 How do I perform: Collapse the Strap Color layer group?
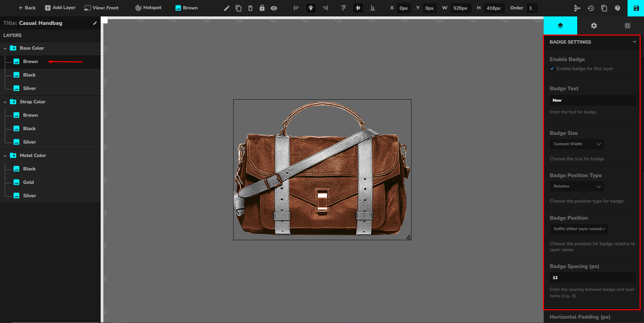point(5,102)
